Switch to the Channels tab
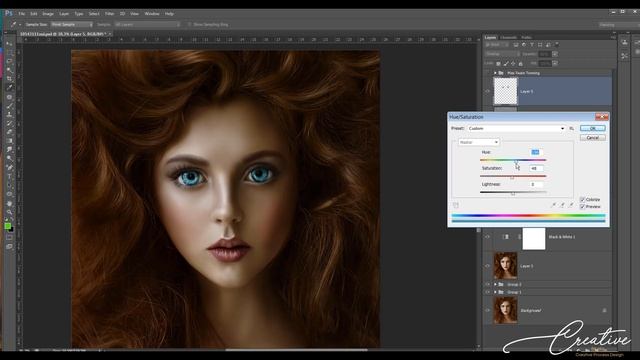This screenshot has height=360, width=640. tap(509, 38)
